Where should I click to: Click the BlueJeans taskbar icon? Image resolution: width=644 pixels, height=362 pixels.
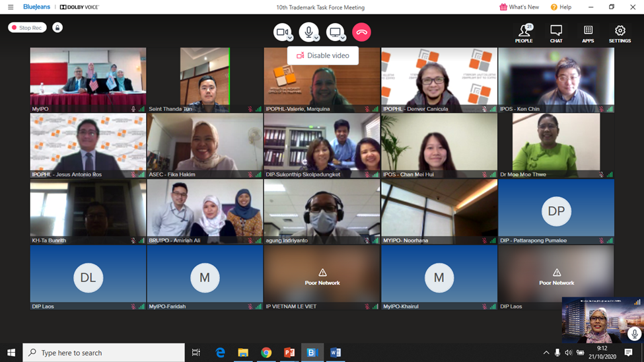(x=312, y=353)
